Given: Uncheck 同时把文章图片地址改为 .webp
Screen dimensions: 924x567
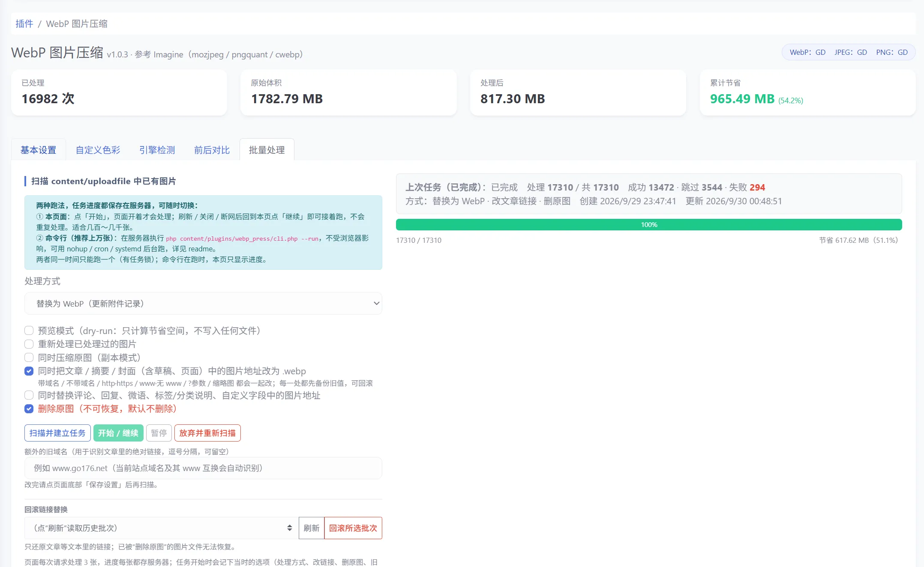Looking at the screenshot, I should click(29, 371).
